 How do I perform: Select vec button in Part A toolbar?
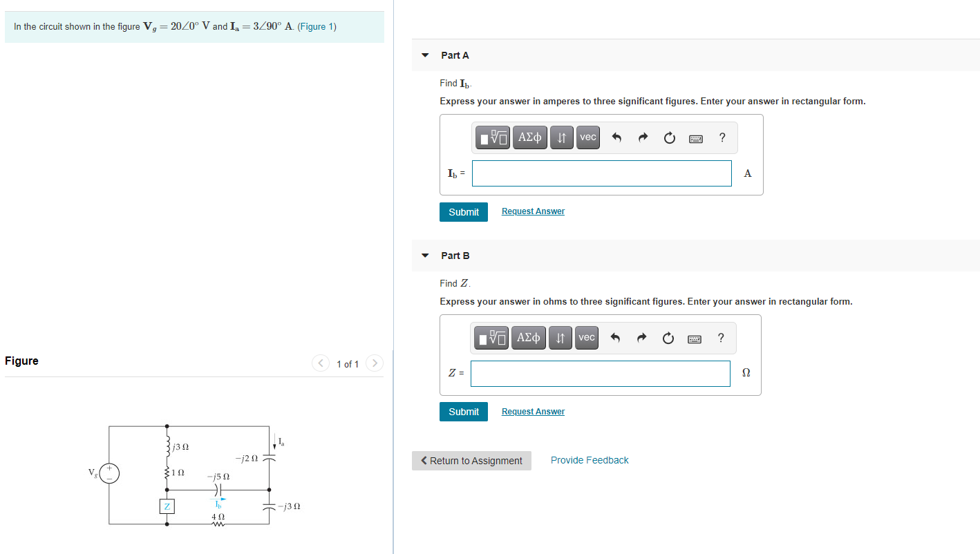click(x=588, y=137)
